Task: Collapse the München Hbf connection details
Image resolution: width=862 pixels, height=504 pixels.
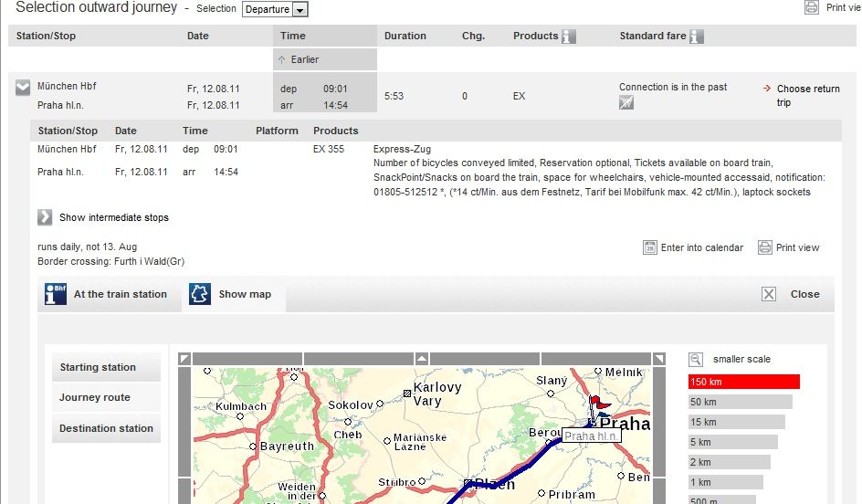Action: point(23,88)
